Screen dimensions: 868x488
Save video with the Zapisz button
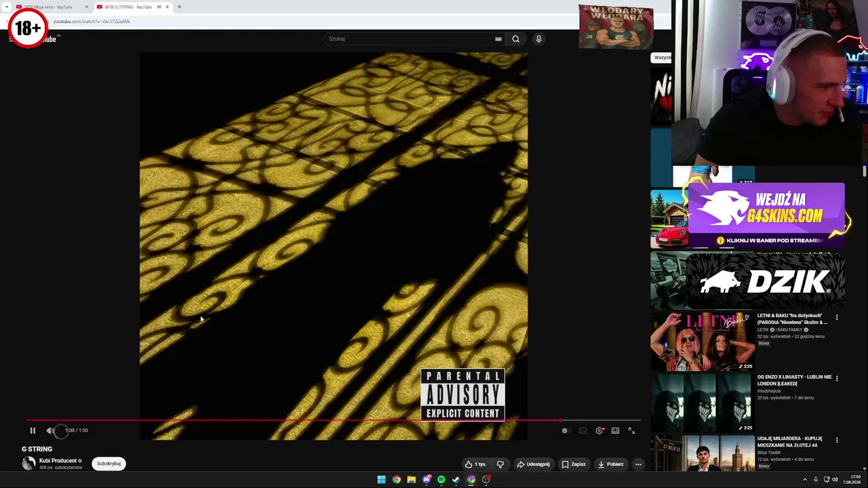coord(573,464)
